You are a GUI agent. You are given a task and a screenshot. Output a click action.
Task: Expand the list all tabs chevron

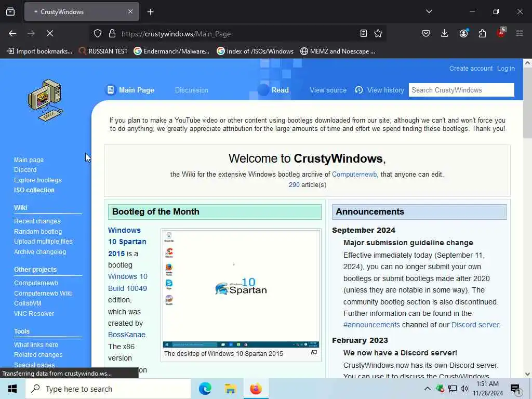coord(429,11)
